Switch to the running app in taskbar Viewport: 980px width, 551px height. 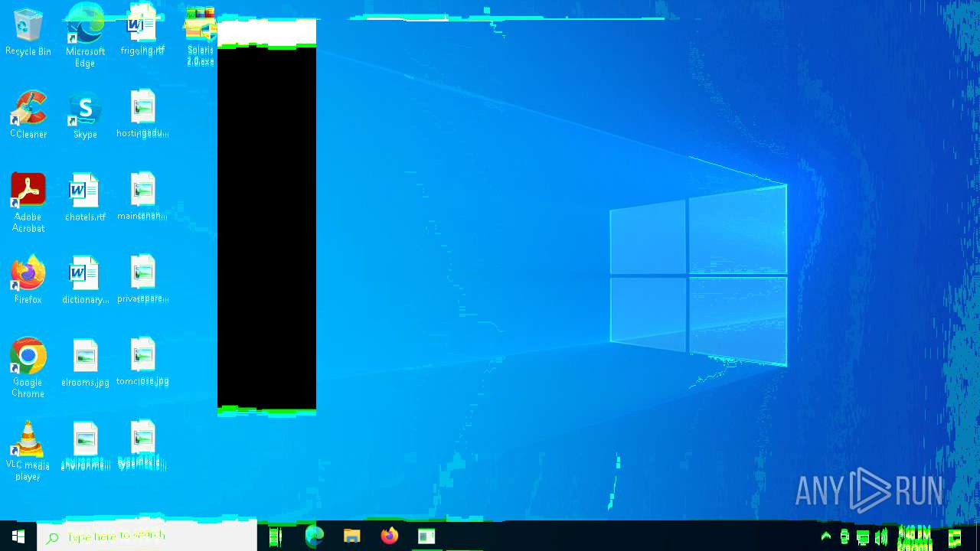pos(426,536)
